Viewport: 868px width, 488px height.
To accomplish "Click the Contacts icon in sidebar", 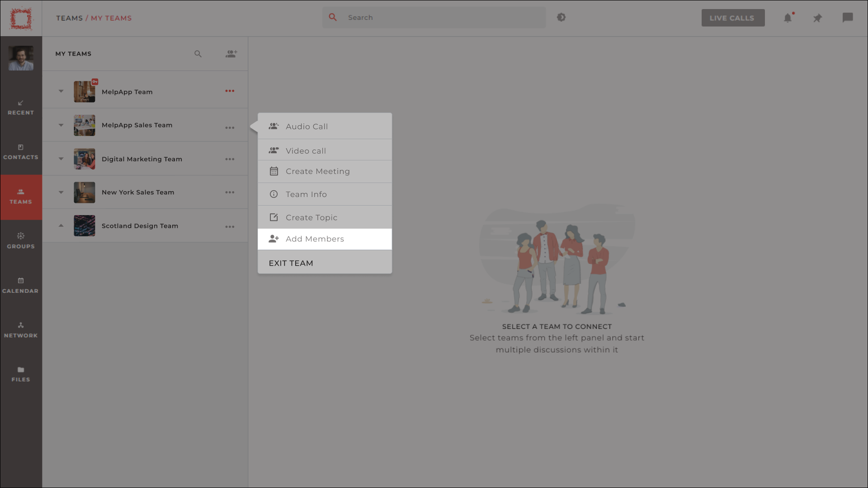I will point(20,152).
